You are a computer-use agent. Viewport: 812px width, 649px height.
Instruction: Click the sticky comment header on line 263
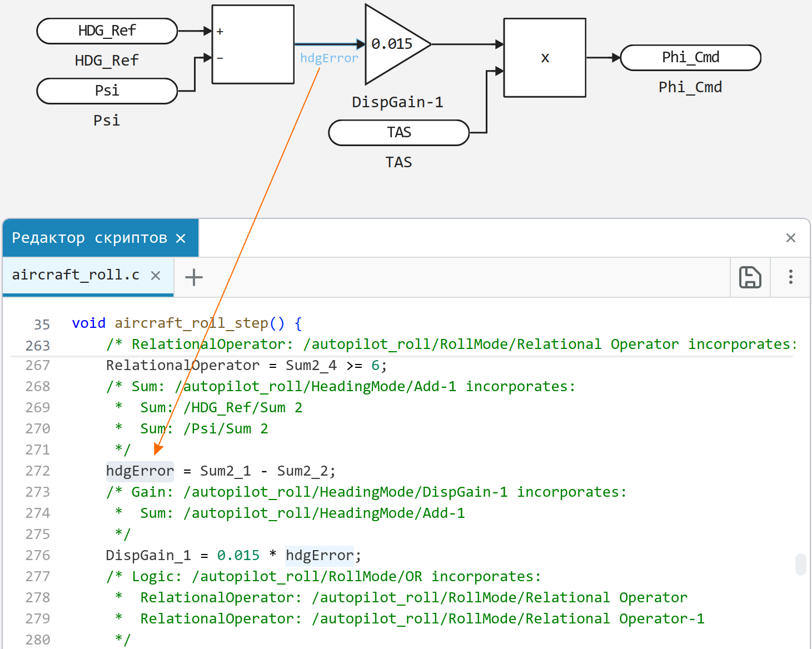(451, 345)
